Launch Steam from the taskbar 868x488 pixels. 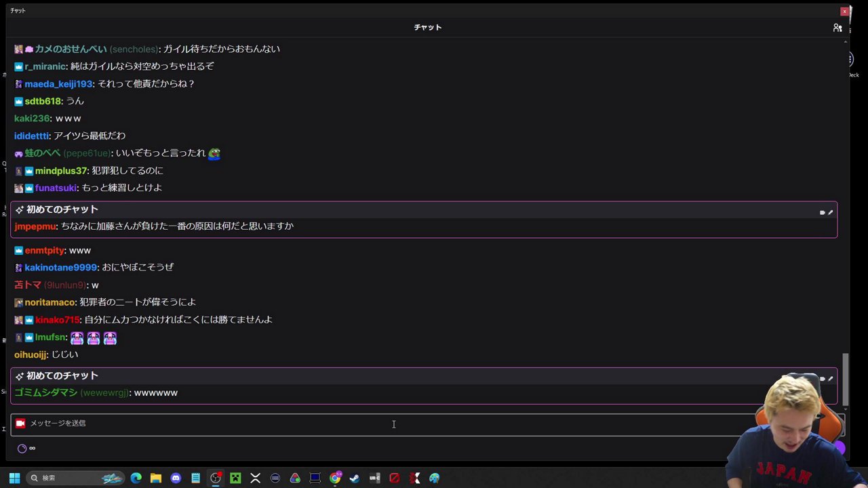354,478
